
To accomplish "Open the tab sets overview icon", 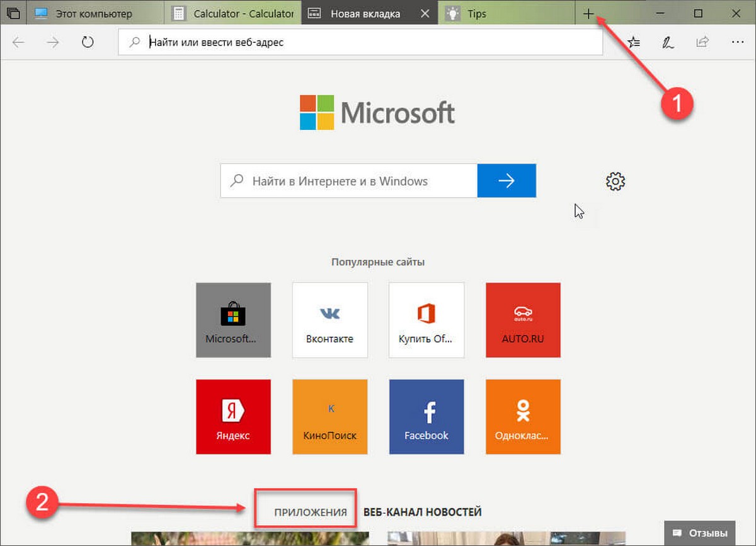I will tap(13, 13).
